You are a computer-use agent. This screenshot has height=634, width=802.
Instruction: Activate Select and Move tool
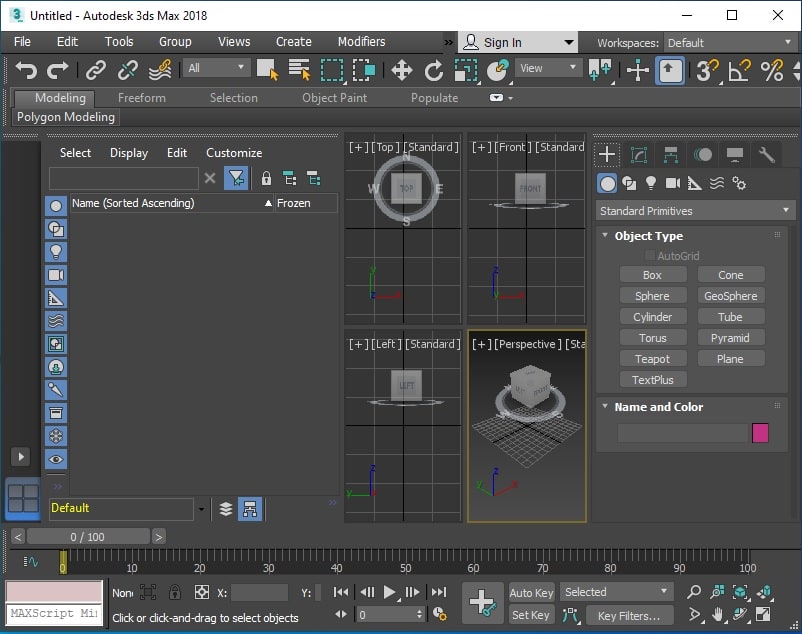pos(402,70)
